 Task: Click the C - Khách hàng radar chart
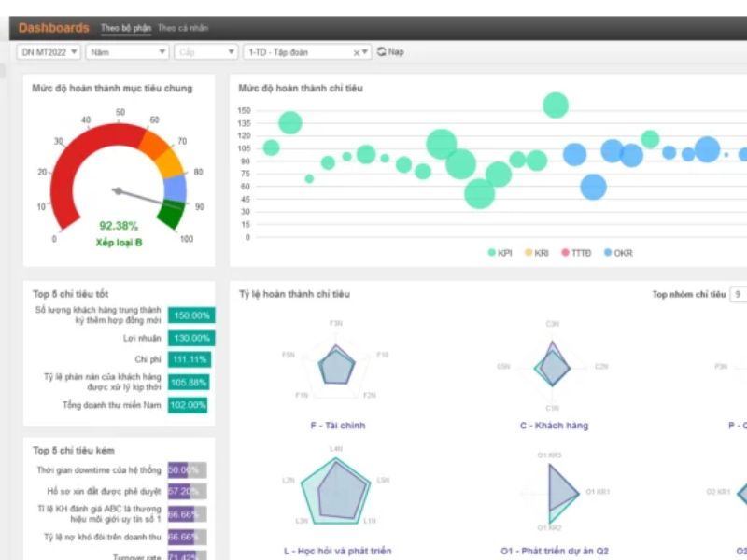tap(553, 365)
